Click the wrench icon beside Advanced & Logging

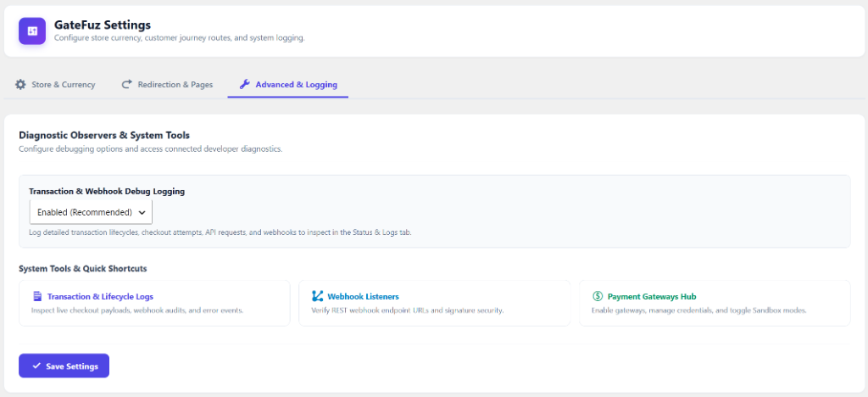(244, 85)
